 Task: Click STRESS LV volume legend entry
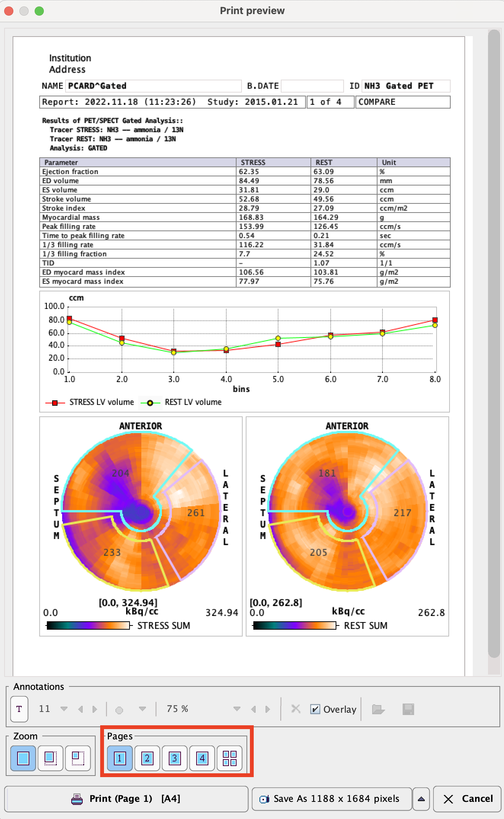[90, 402]
